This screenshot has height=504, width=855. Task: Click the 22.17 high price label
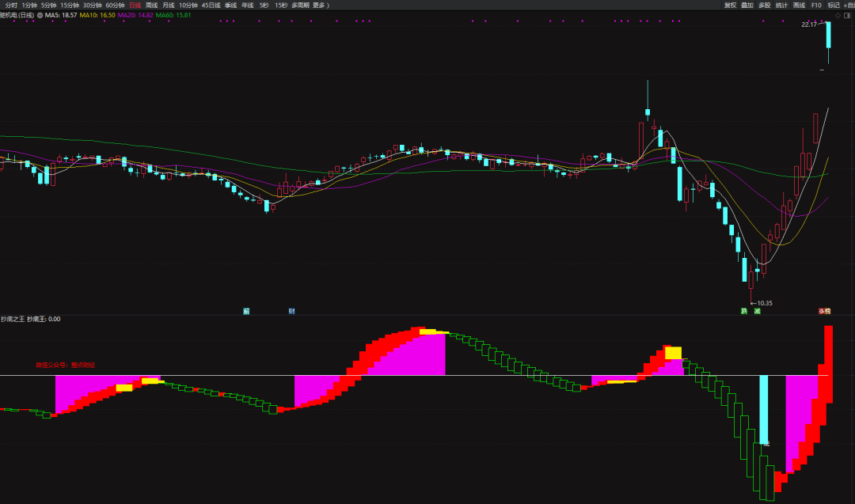(x=809, y=25)
